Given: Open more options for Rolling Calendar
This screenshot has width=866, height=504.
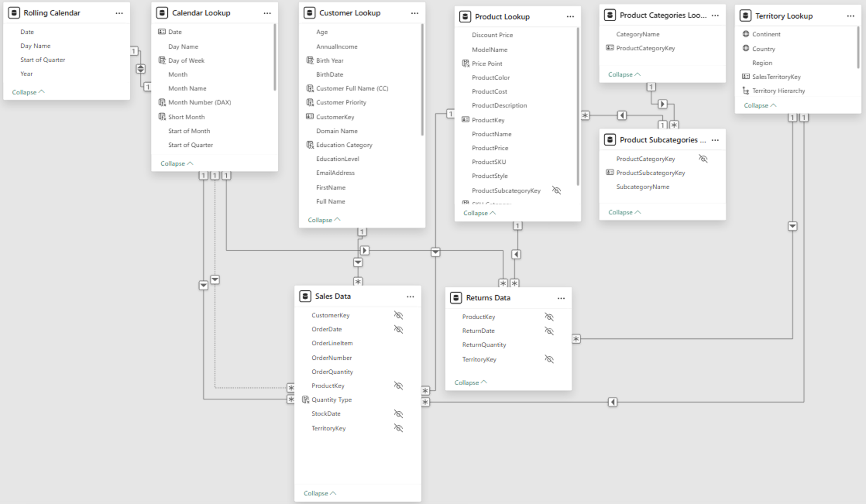Looking at the screenshot, I should 119,13.
